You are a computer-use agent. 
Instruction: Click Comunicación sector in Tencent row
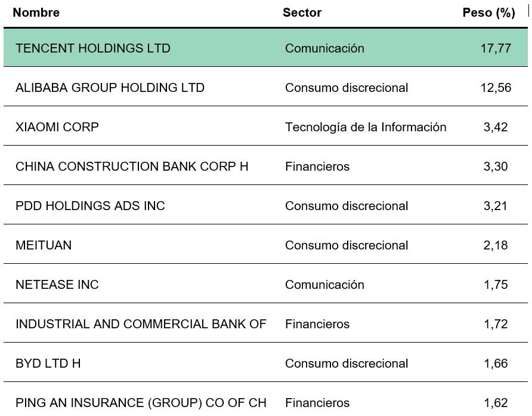(x=324, y=48)
